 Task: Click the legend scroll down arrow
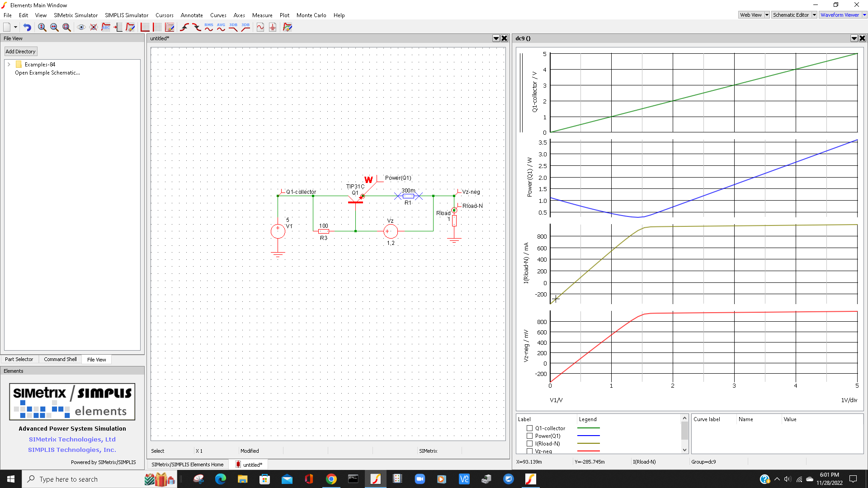684,450
